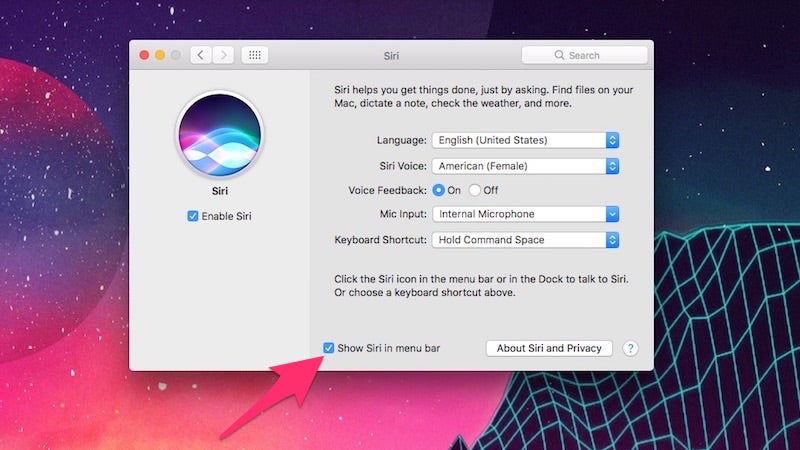Open About Siri and Privacy
This screenshot has height=450, width=800.
(549, 348)
